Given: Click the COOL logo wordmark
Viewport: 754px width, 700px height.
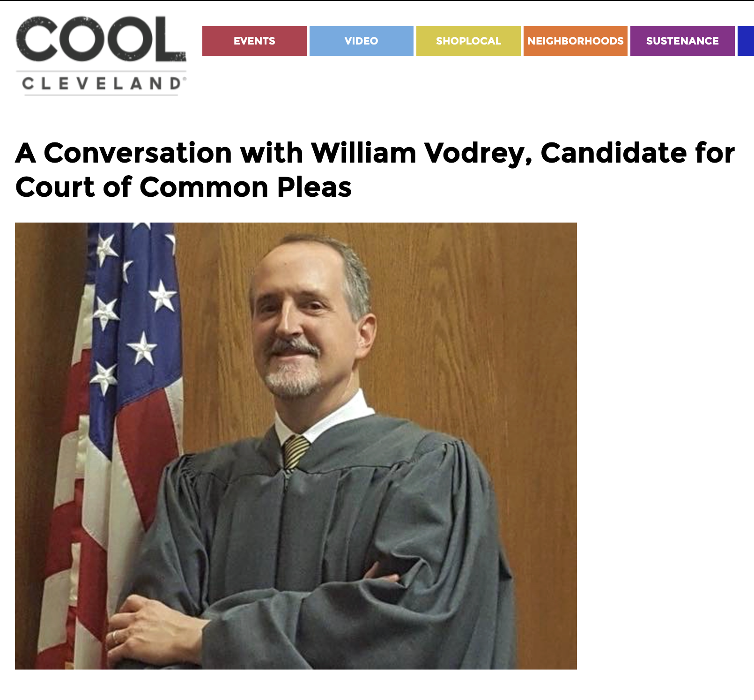Looking at the screenshot, I should coord(101,39).
